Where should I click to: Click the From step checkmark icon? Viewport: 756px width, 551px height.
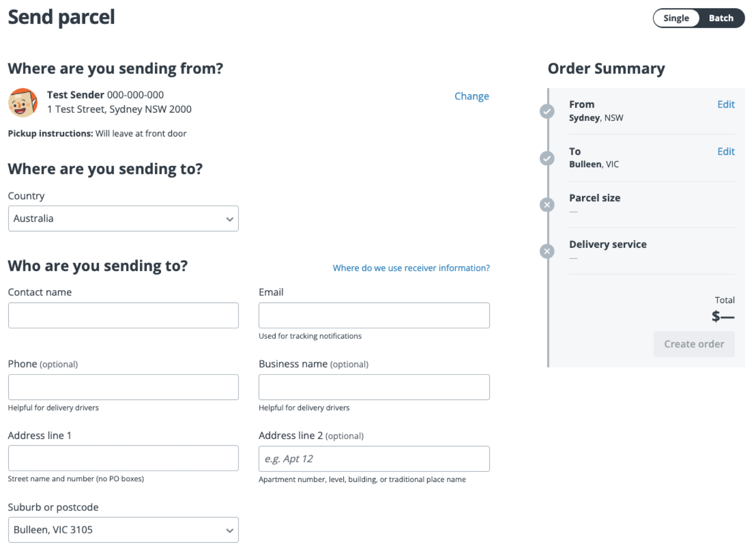pyautogui.click(x=547, y=111)
